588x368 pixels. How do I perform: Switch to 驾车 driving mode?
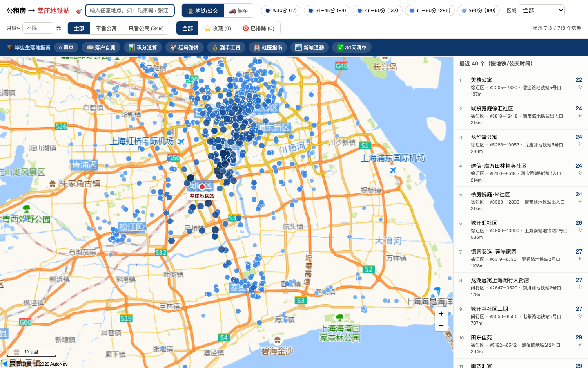click(x=238, y=11)
